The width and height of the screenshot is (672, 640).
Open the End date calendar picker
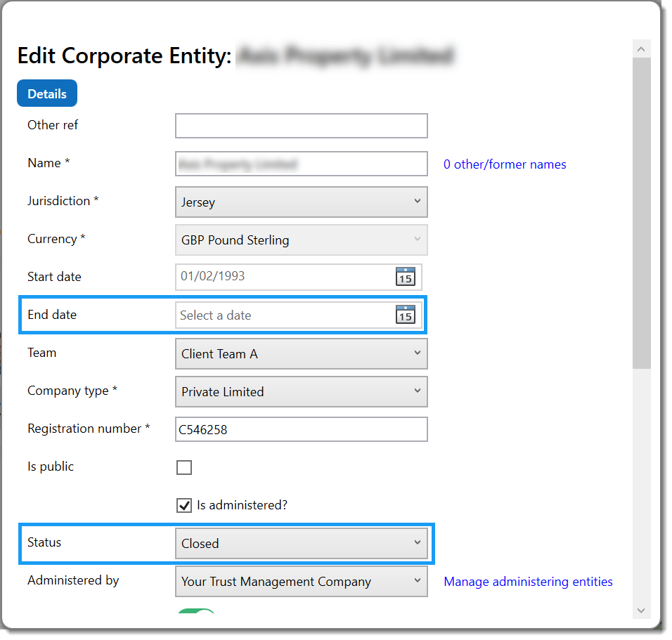pos(406,315)
